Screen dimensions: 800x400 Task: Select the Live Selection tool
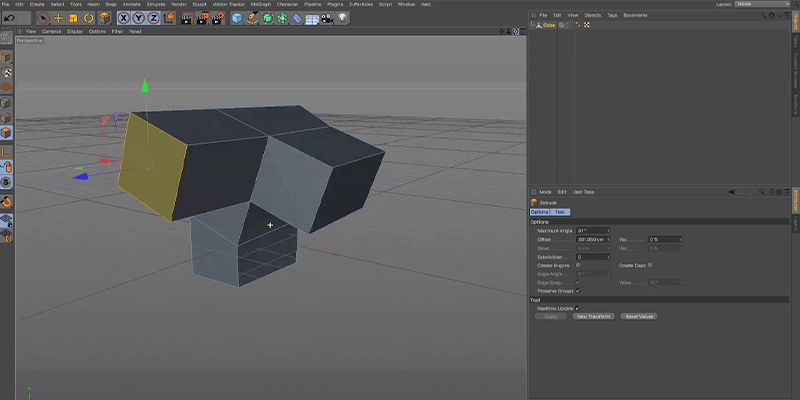(x=44, y=18)
